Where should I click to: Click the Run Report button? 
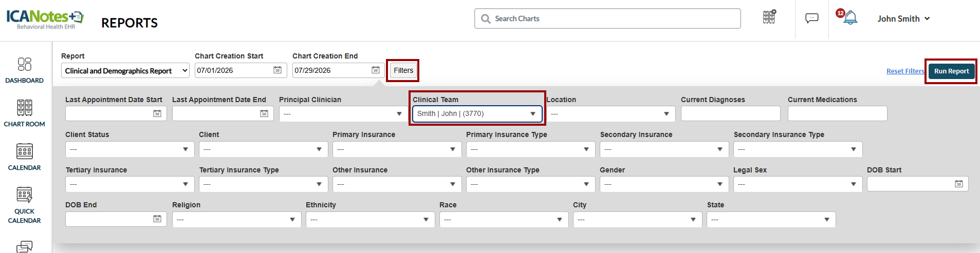click(x=951, y=71)
